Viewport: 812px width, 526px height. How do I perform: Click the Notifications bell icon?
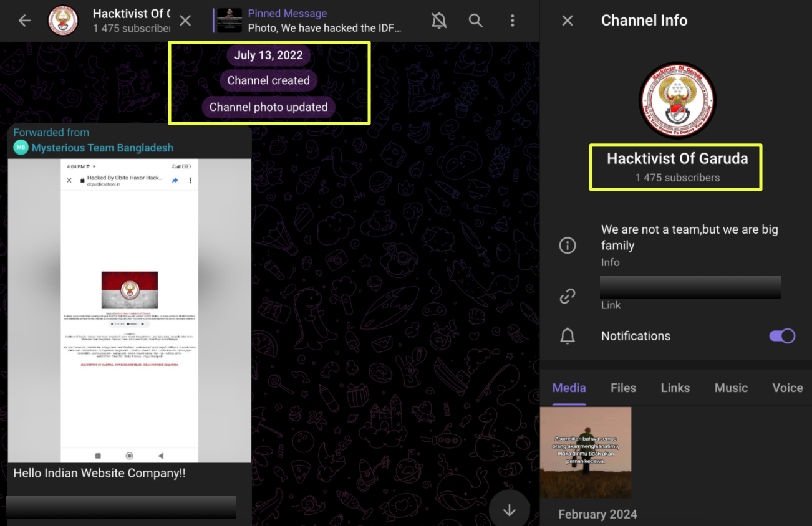(x=567, y=337)
